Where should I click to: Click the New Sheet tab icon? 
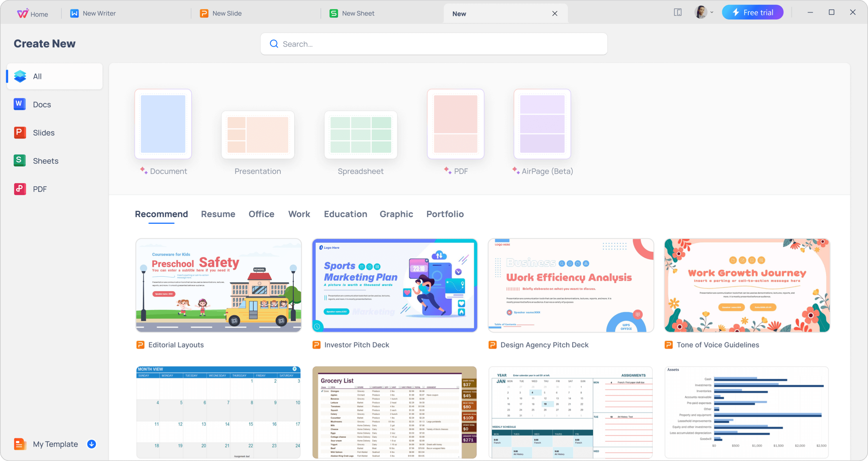[x=334, y=13]
